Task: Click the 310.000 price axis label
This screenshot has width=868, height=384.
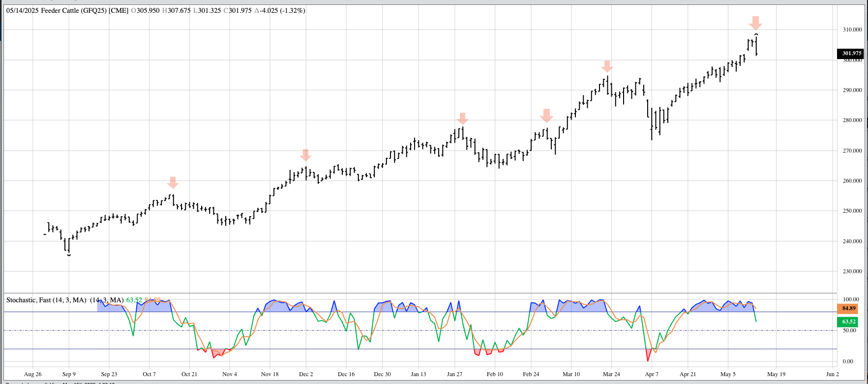Action: (x=852, y=30)
